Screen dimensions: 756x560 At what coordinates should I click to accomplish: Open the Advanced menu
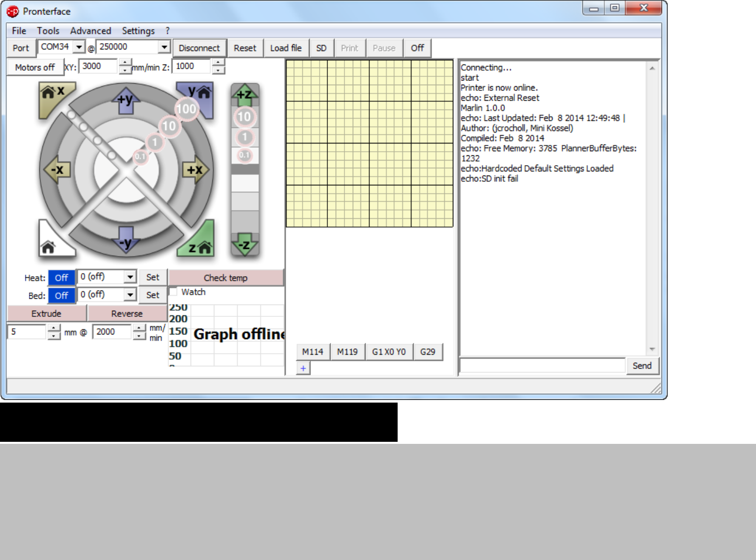90,31
